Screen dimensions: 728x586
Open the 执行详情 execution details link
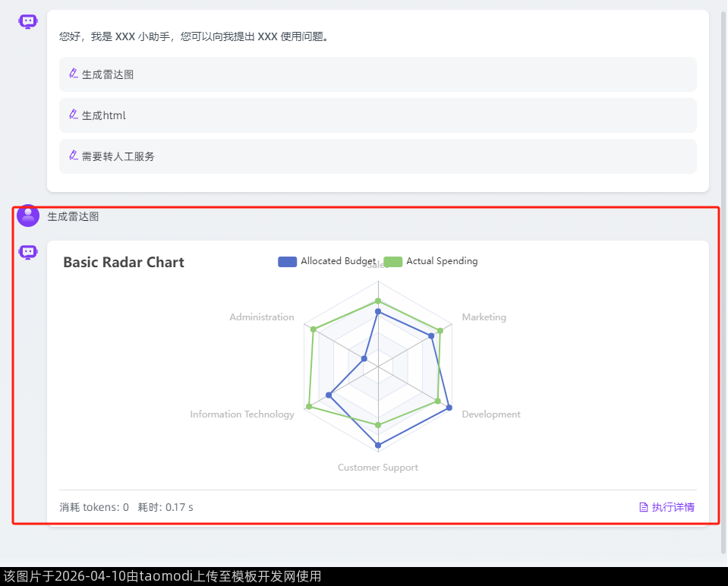[x=673, y=507]
